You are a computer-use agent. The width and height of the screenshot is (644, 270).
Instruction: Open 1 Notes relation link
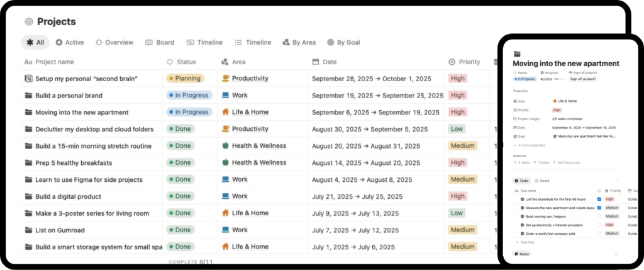[541, 163]
